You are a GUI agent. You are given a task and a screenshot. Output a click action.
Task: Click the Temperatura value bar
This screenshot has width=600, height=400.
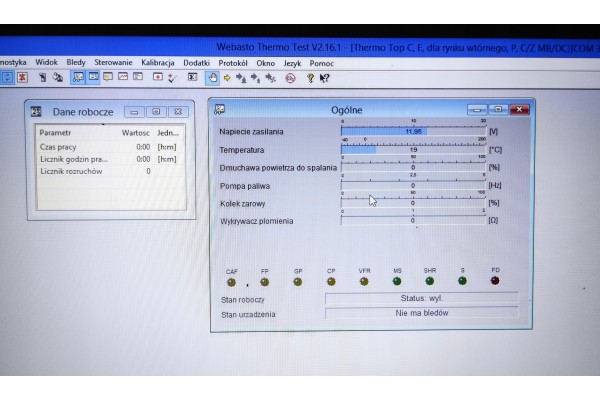coord(413,150)
